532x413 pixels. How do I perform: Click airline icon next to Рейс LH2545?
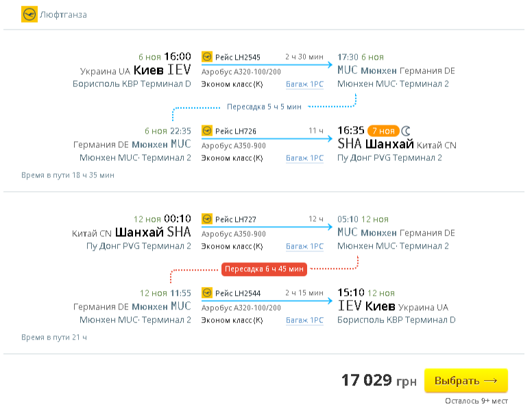(206, 57)
